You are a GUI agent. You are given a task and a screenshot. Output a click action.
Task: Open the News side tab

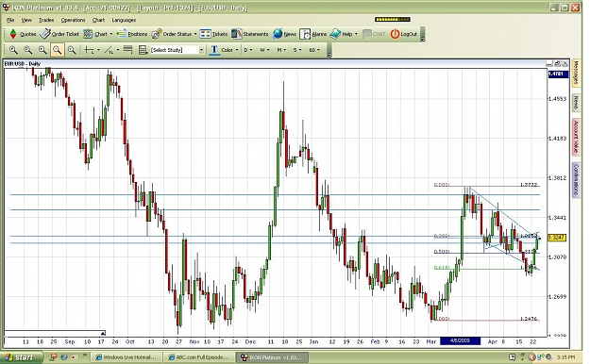tap(576, 102)
